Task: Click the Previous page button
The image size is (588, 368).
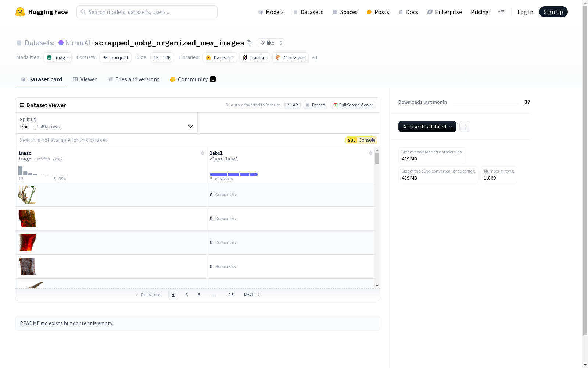Action: point(148,295)
